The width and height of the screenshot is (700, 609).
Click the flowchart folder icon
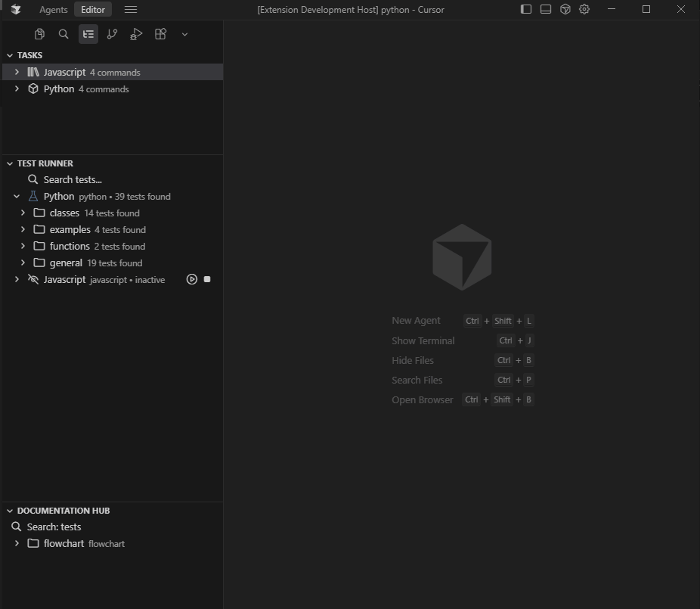click(x=33, y=543)
